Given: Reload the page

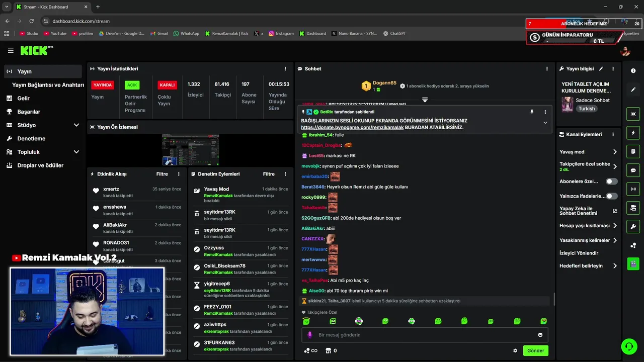Looking at the screenshot, I should coord(31,21).
